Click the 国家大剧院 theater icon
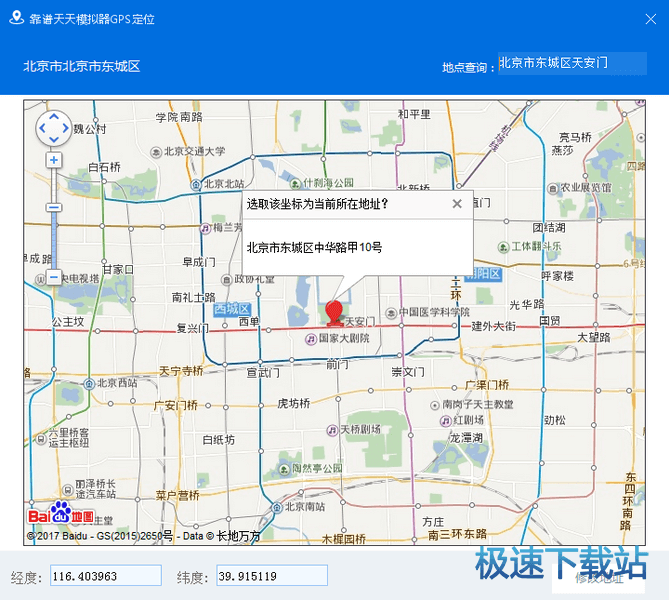Viewport: 669px width, 600px height. pos(311,339)
